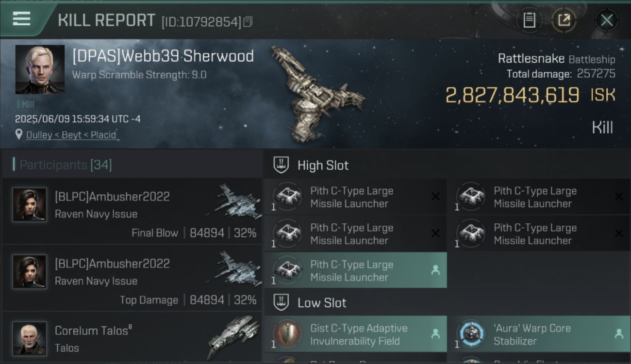Open the clipboard notes icon
631x364 pixels.
point(529,20)
